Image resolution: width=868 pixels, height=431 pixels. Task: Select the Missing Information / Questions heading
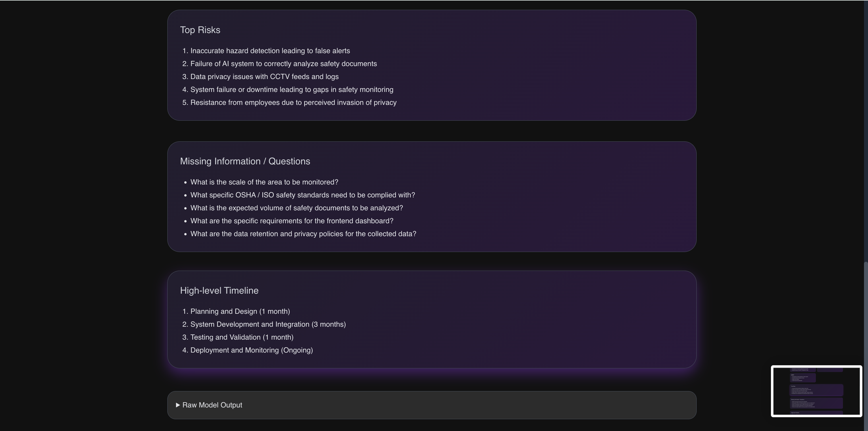pyautogui.click(x=245, y=161)
